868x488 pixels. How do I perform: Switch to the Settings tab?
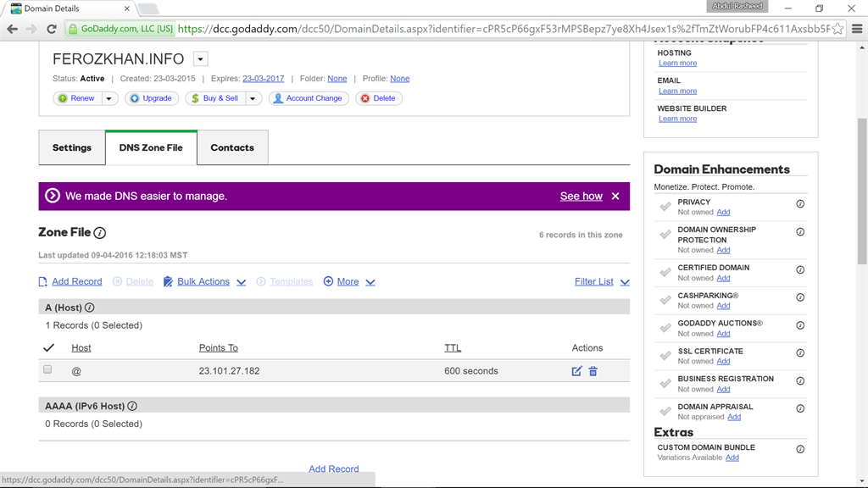(x=72, y=147)
